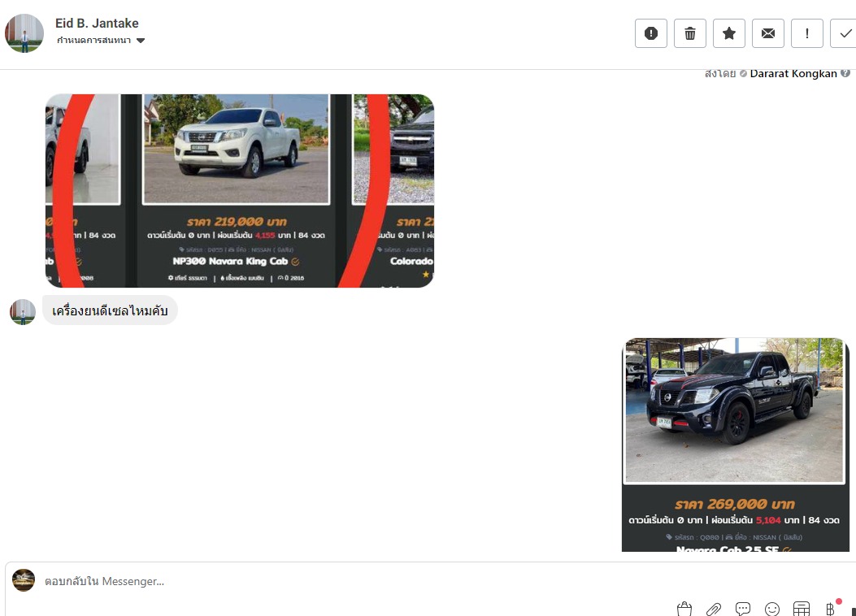Screen dimensions: 856x616
Task: Open the shopping bag icon in reply toolbar
Action: (684, 609)
